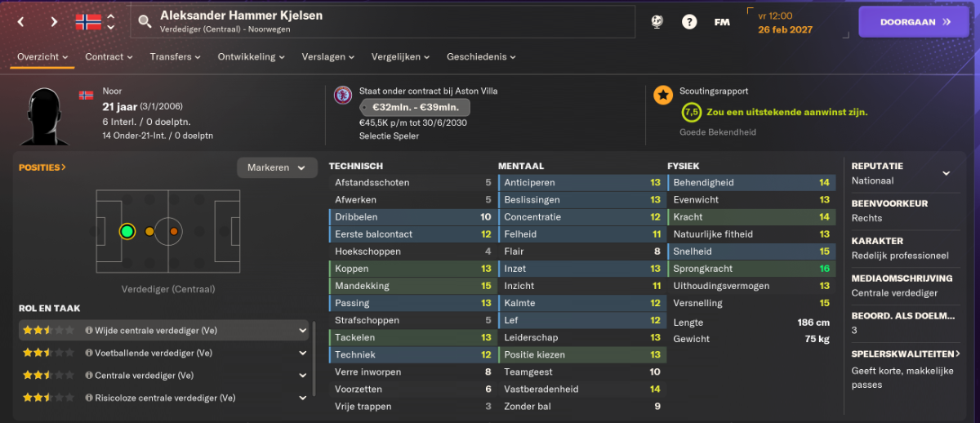This screenshot has width=980, height=423.
Task: Click the Doorgaan button
Action: (915, 22)
